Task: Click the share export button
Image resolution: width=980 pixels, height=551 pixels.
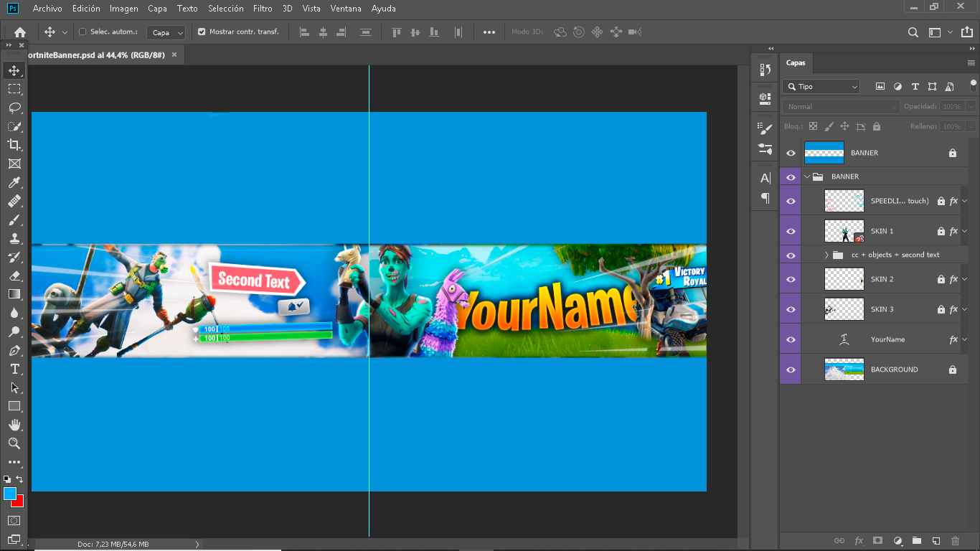Action: (966, 32)
